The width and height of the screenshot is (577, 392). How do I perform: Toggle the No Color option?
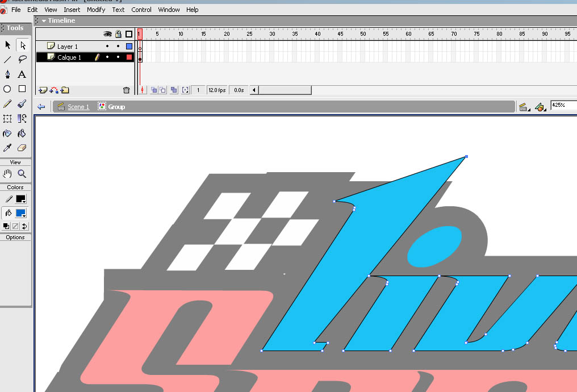15,226
